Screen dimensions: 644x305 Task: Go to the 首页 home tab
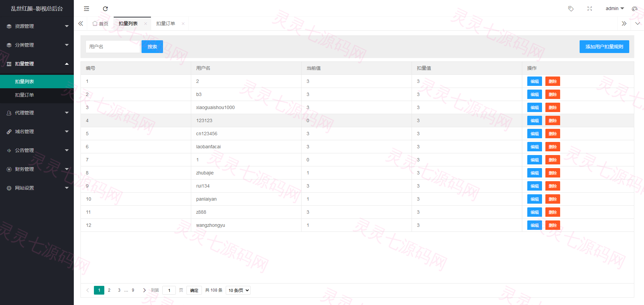pyautogui.click(x=100, y=23)
